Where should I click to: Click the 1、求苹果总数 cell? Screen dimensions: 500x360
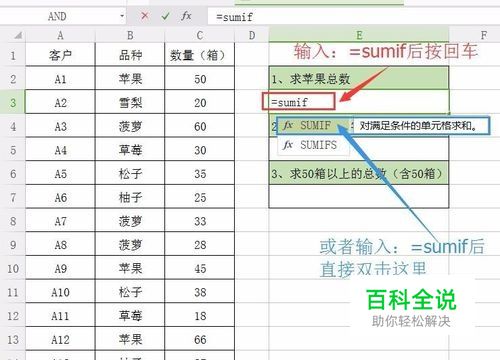(359, 78)
